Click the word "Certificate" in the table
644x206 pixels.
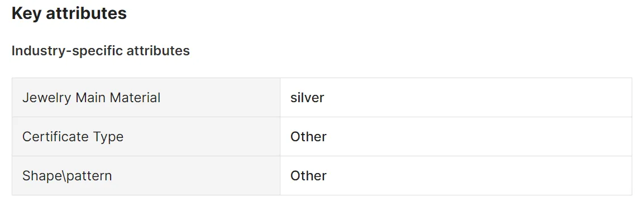click(x=52, y=137)
